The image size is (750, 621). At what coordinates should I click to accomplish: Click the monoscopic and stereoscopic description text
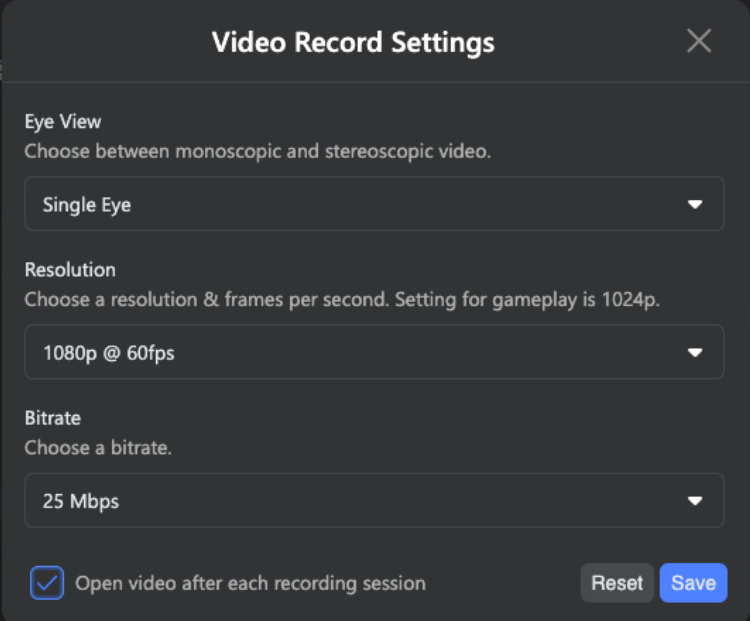coord(258,152)
